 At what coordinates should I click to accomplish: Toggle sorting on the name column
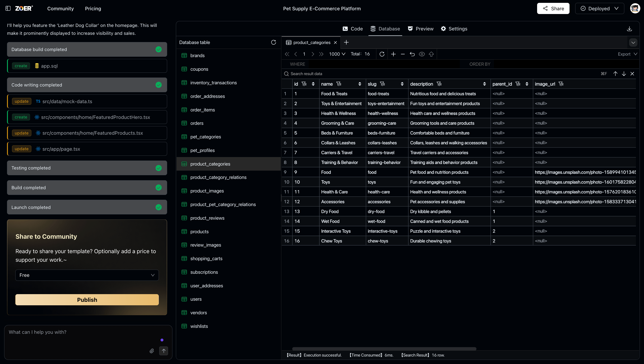pos(360,84)
